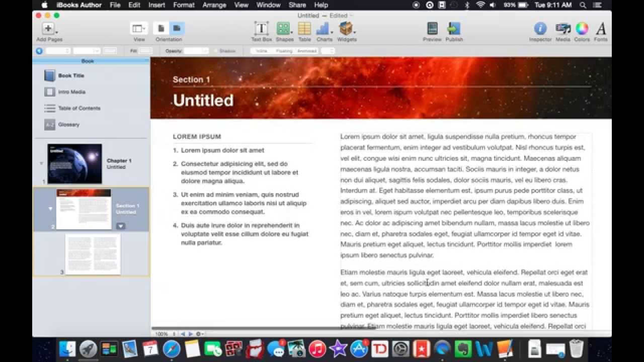Open iTunes from the Dock
This screenshot has width=644, height=362.
[317, 349]
